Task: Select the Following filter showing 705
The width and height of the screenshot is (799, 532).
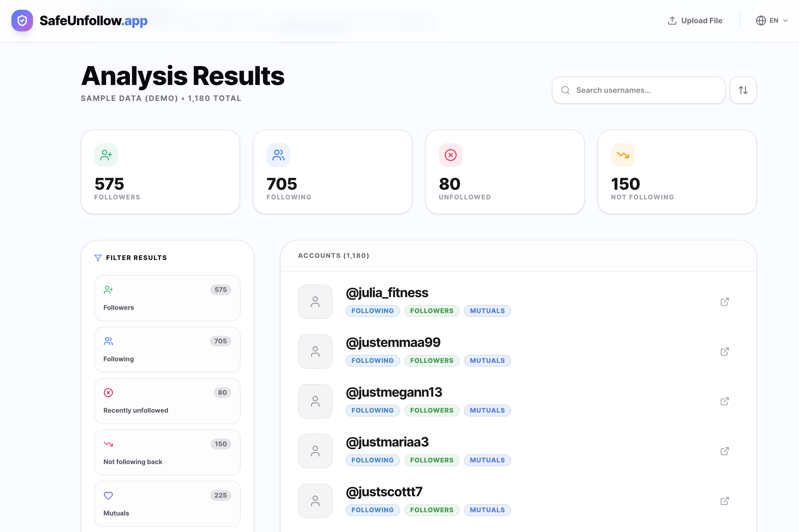Action: coord(167,349)
